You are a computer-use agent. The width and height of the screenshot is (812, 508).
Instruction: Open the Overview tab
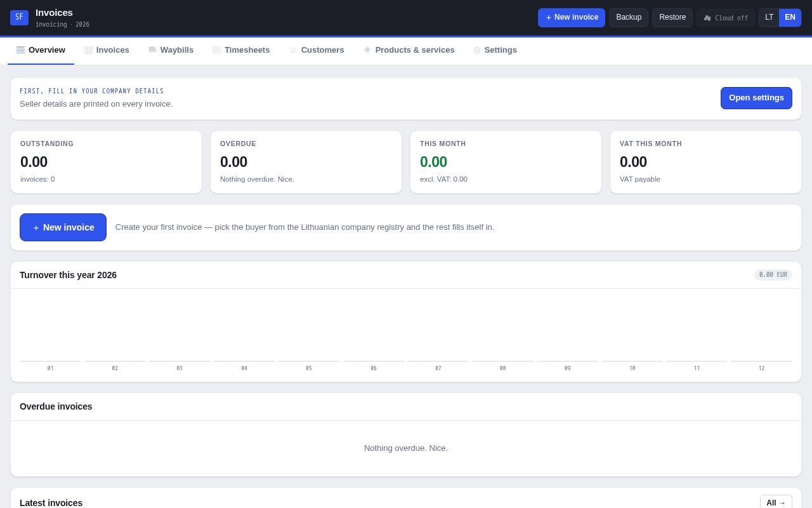41,50
